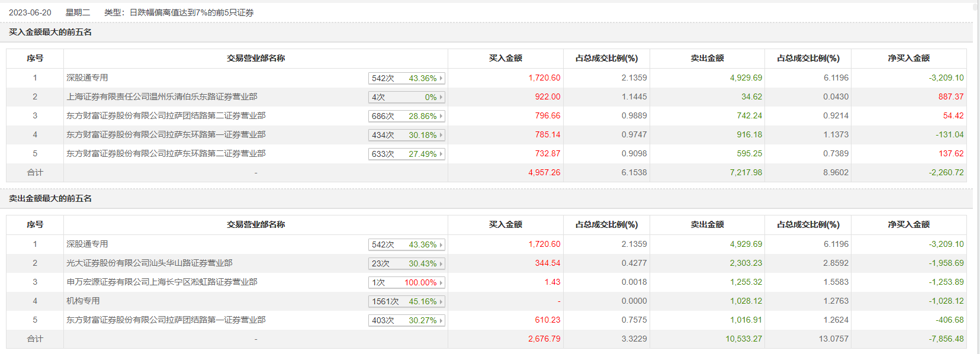
Task: Click arrow icon beside 434次 30.18%
Action: (441, 135)
